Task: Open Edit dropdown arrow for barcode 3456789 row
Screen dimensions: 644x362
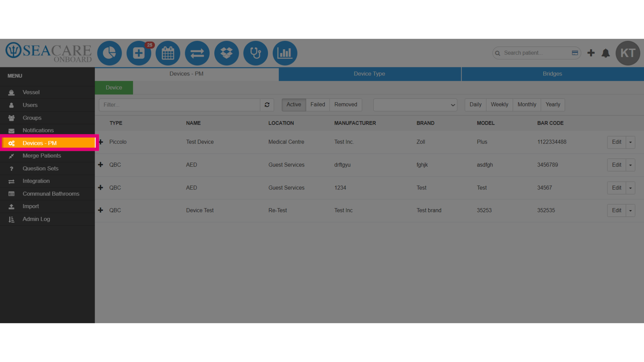Action: (x=631, y=165)
